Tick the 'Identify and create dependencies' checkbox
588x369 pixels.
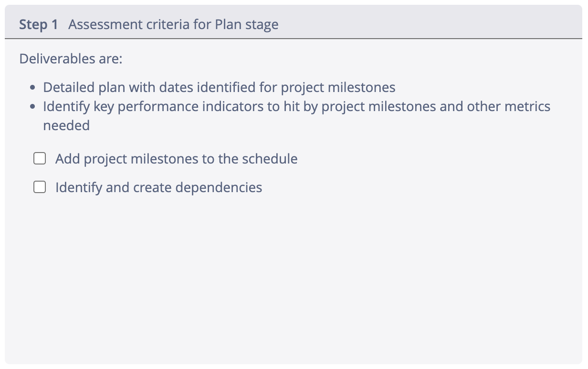coord(40,187)
